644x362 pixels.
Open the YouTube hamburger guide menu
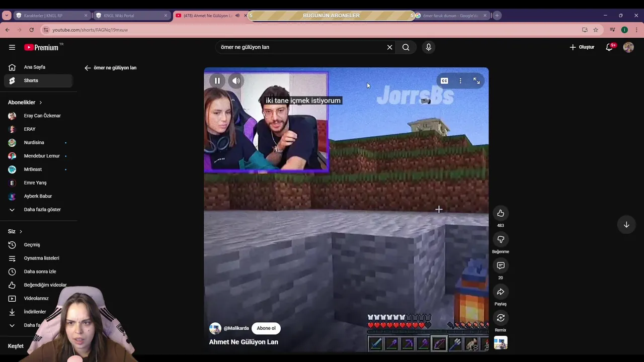(x=12, y=47)
